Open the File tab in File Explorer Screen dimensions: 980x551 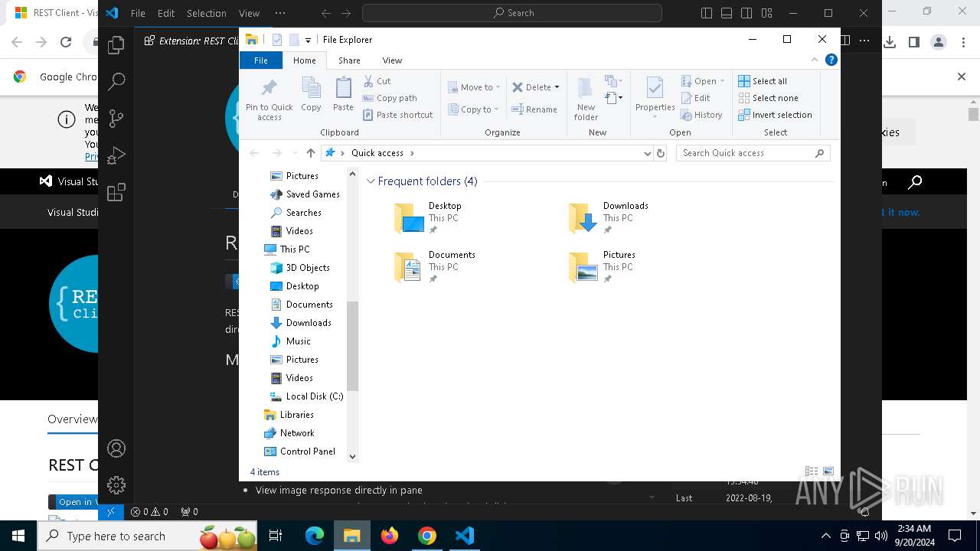click(x=261, y=60)
